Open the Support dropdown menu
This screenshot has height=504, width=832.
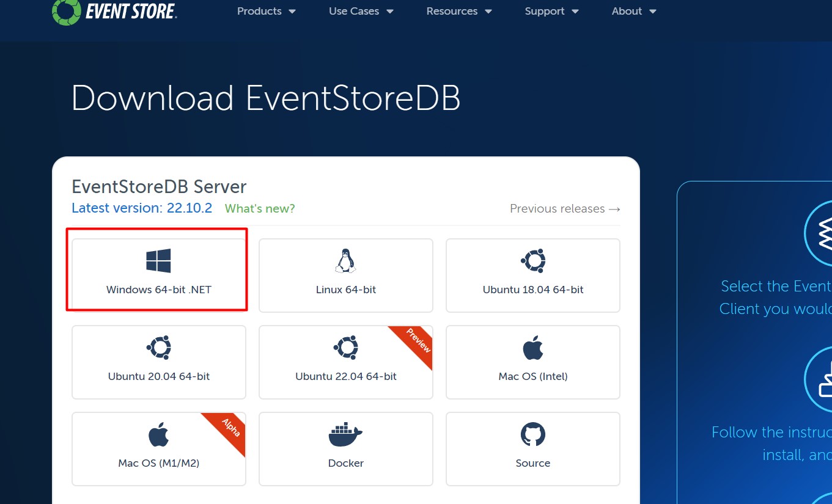552,11
